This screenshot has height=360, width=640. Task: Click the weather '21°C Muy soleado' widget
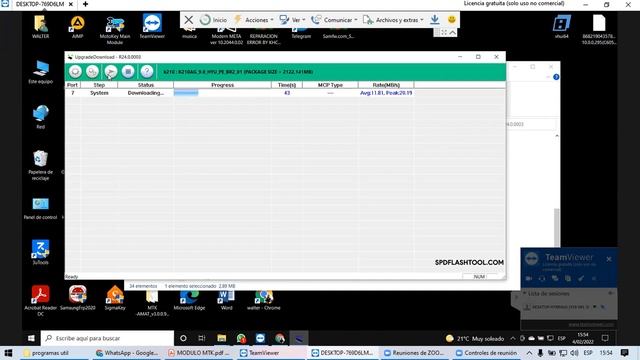tap(475, 338)
